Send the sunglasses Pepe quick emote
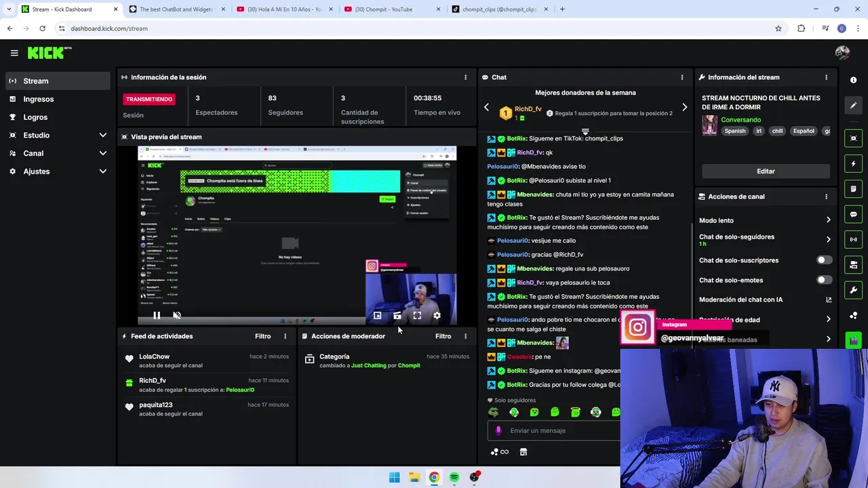868x488 pixels. tap(494, 412)
